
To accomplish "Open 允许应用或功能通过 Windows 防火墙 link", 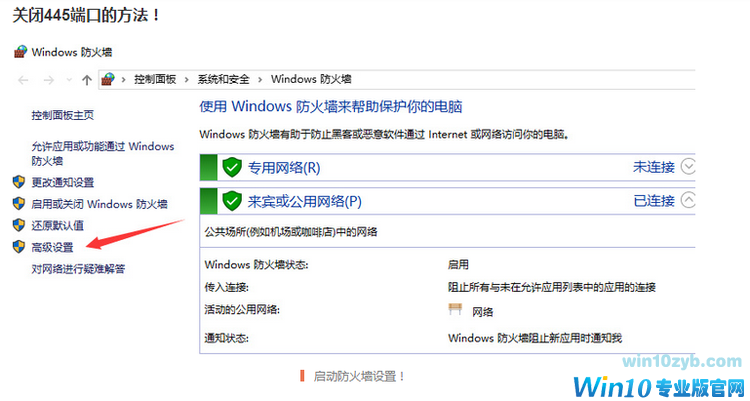I will point(103,154).
